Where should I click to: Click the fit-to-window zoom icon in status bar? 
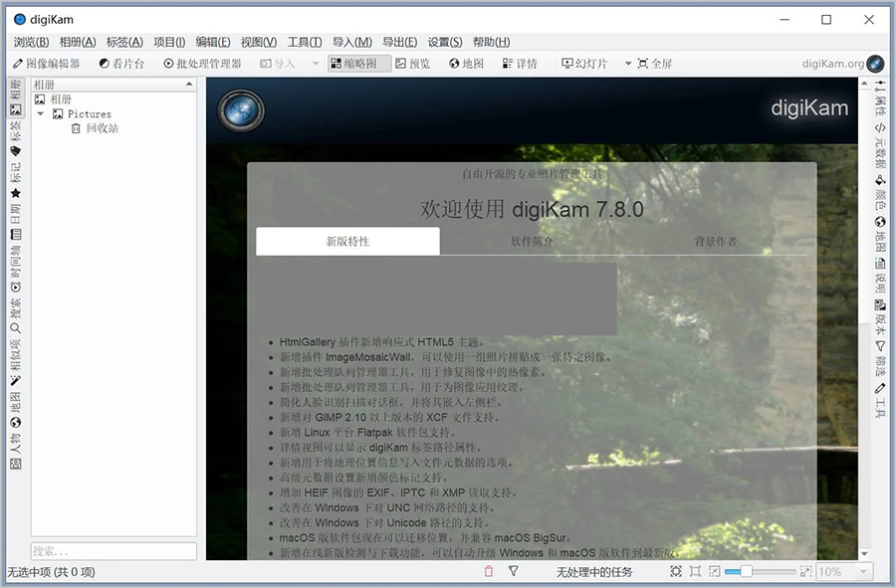[x=676, y=572]
